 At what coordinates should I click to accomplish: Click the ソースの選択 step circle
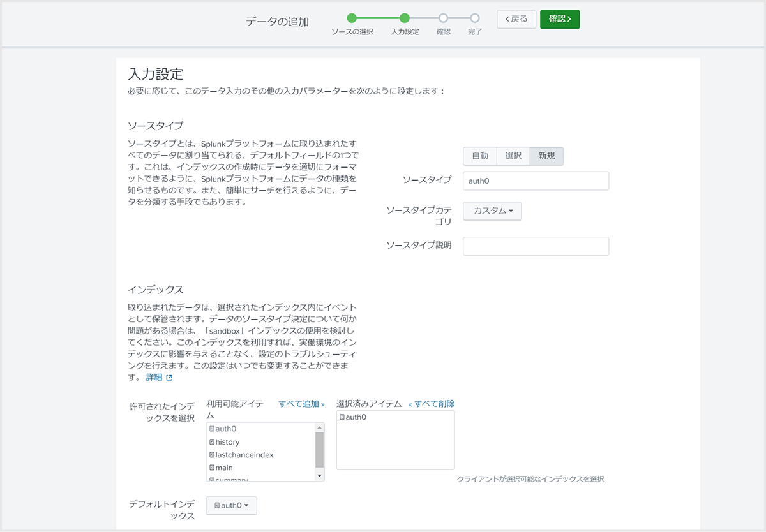[x=352, y=18]
